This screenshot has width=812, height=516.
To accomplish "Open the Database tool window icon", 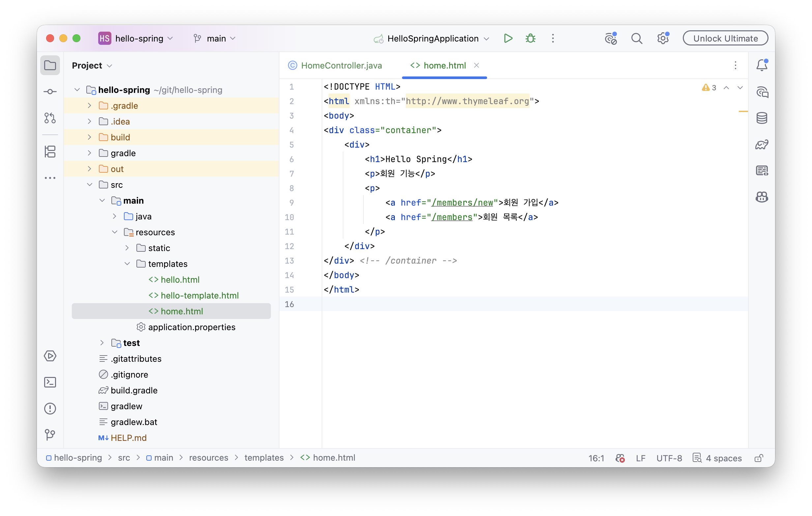I will coord(762,118).
